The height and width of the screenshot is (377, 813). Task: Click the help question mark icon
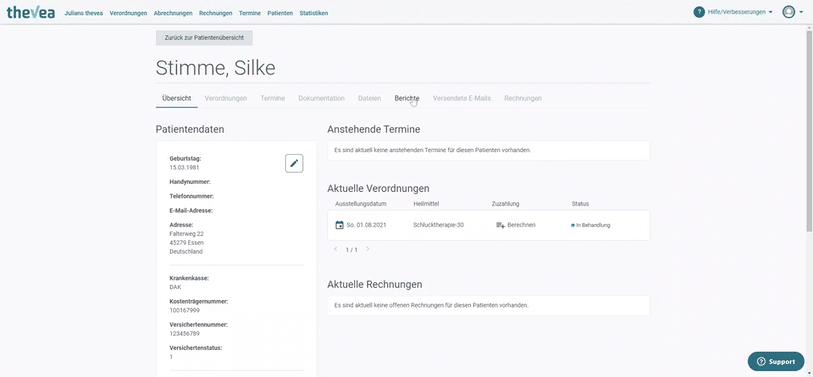coord(699,12)
